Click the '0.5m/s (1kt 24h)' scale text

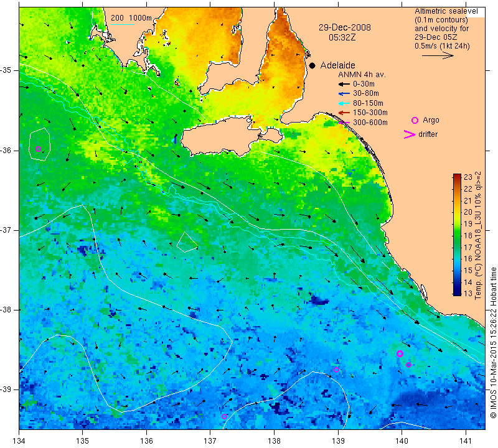pyautogui.click(x=442, y=45)
